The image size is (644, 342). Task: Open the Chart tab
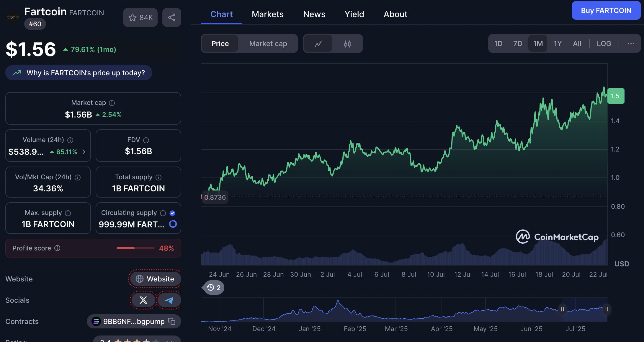[221, 14]
